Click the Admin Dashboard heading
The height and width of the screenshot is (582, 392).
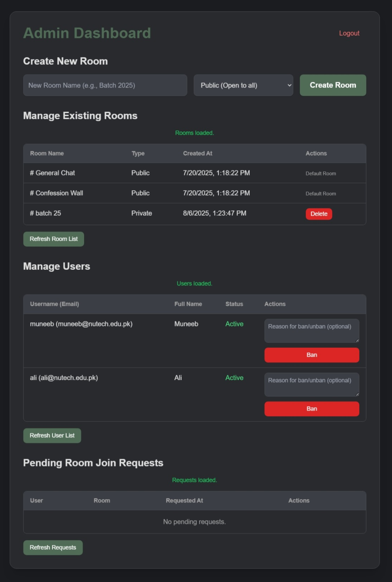pos(87,33)
